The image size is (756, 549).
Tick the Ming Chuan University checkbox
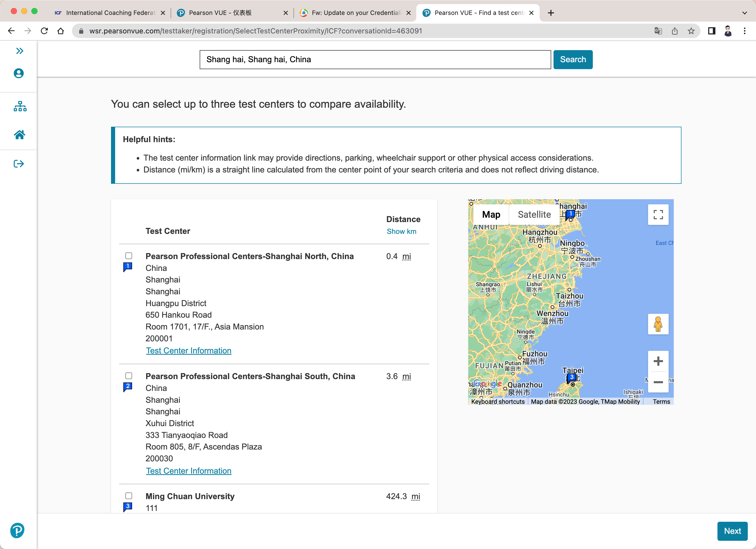coord(129,496)
